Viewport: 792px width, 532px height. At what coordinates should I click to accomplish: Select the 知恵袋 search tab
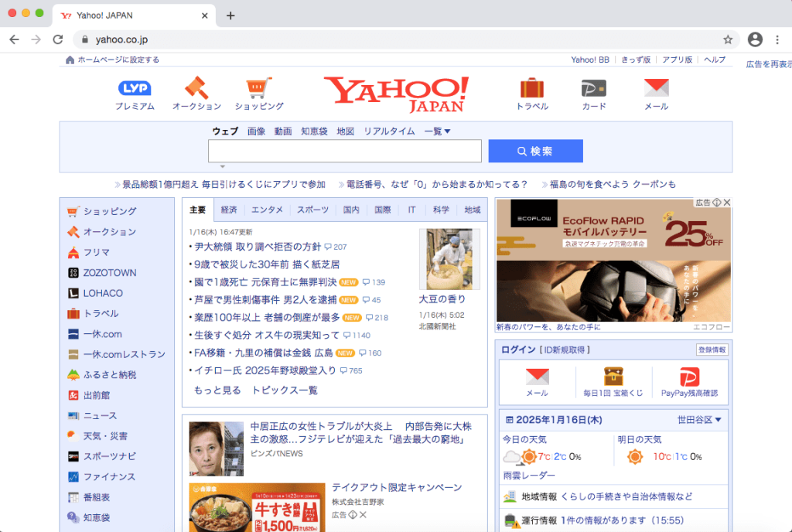(x=314, y=131)
